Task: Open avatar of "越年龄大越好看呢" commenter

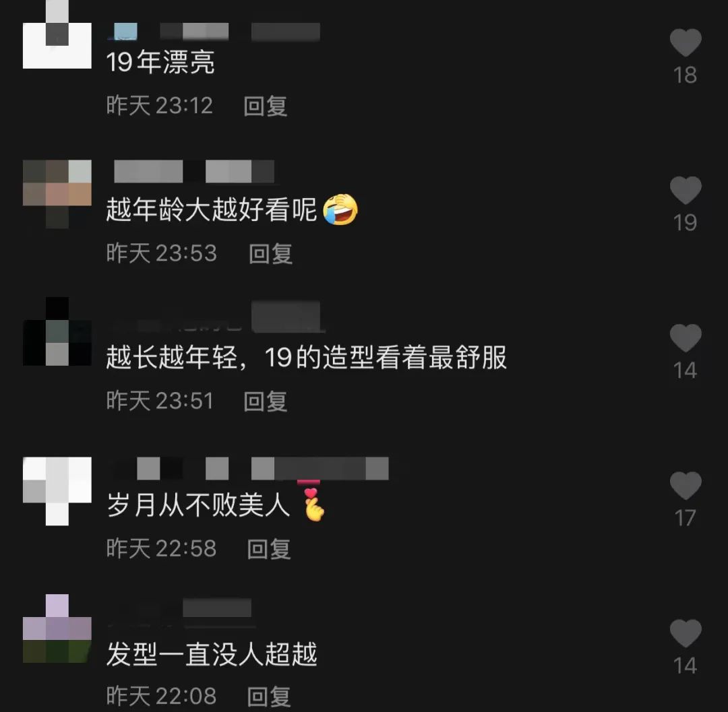Action: point(57,194)
